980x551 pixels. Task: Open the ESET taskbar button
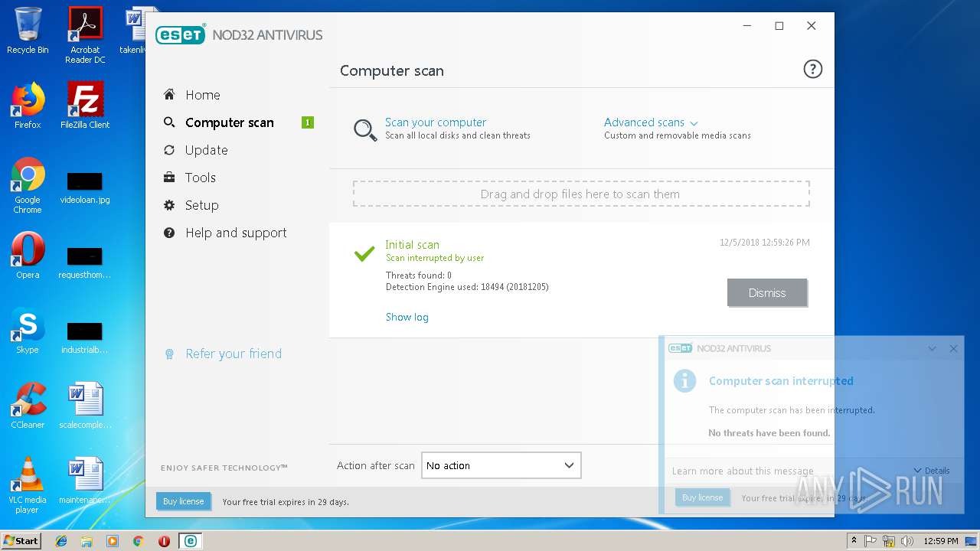click(x=190, y=541)
